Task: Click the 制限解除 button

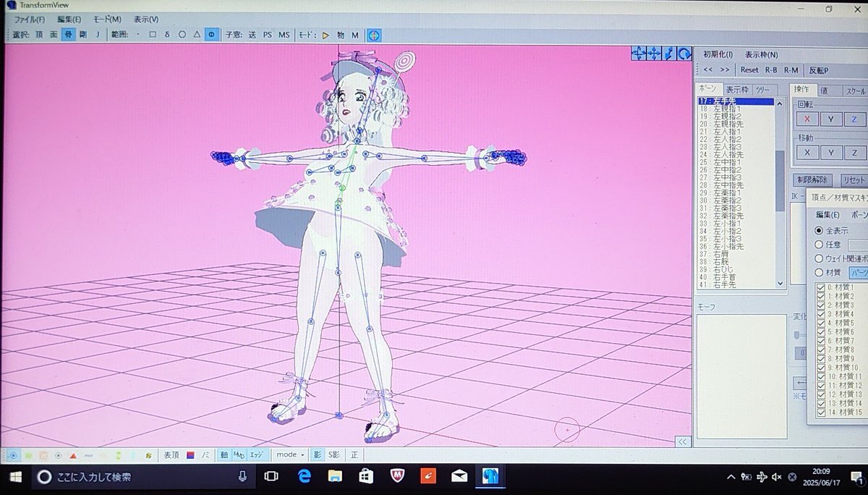Action: [813, 180]
